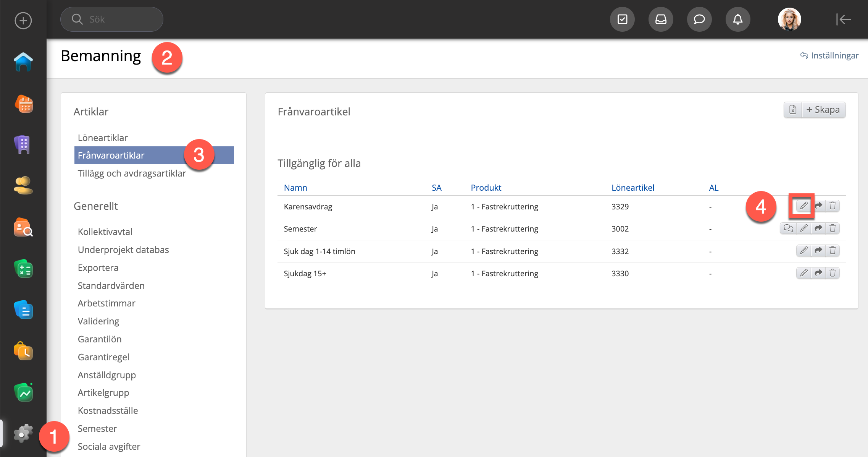Open the inbox tray icon
This screenshot has width=868, height=457.
(x=661, y=19)
